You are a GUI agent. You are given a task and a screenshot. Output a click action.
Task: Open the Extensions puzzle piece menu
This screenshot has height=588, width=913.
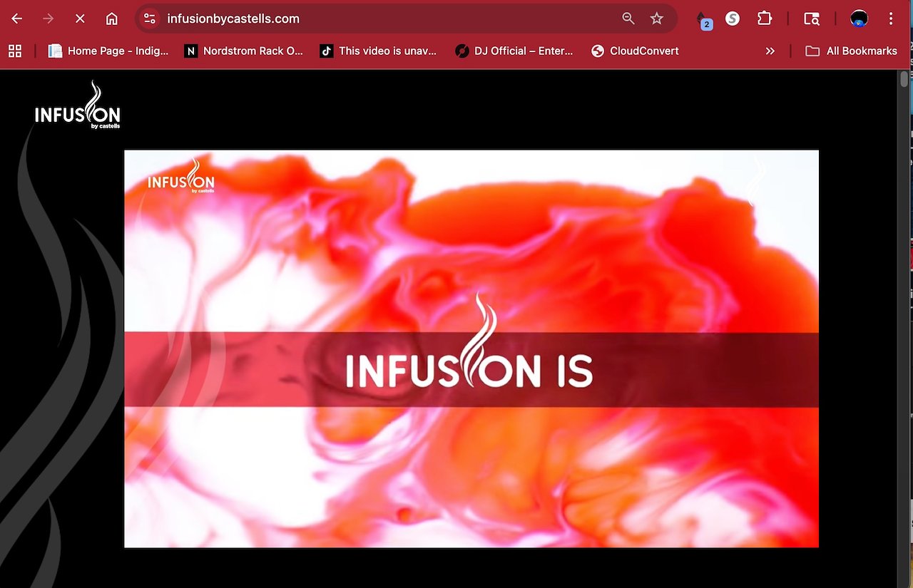765,19
